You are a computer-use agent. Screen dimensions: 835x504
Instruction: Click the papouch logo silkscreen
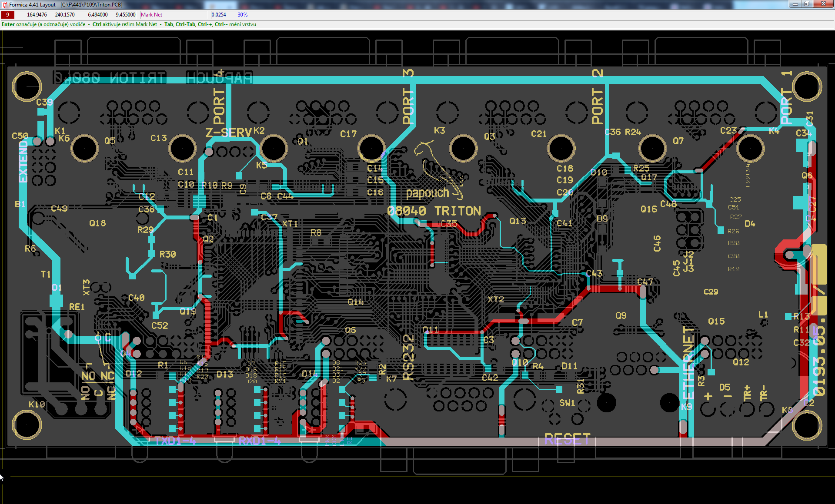(428, 193)
